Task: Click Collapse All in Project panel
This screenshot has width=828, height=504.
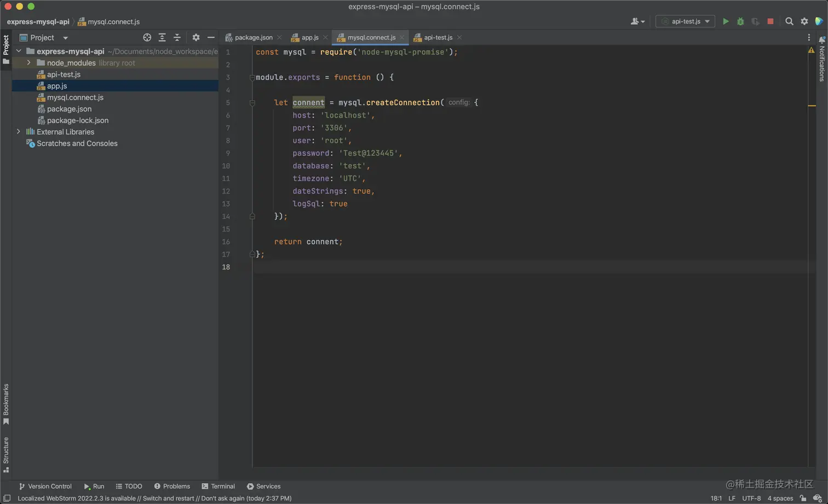Action: click(x=177, y=38)
